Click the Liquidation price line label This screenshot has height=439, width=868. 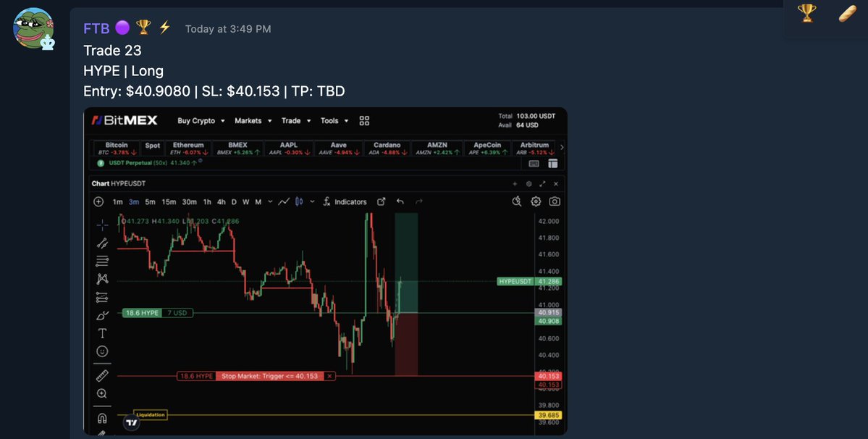point(150,414)
